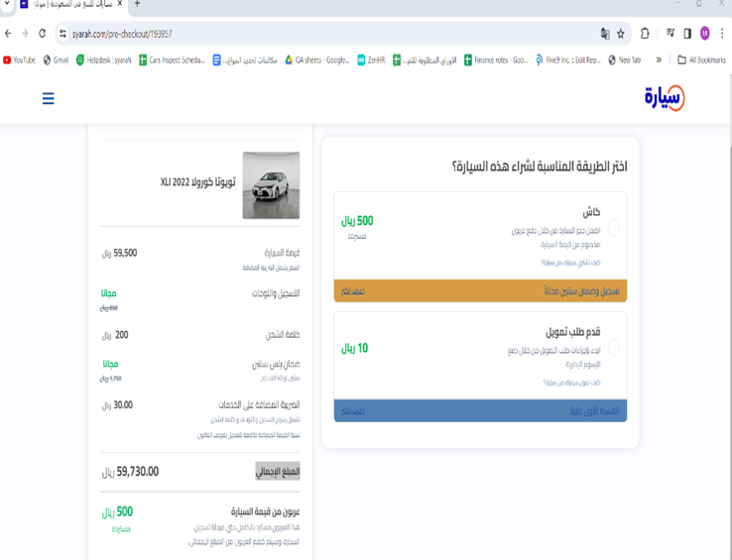Click the total amount 59,730.00

(130, 472)
